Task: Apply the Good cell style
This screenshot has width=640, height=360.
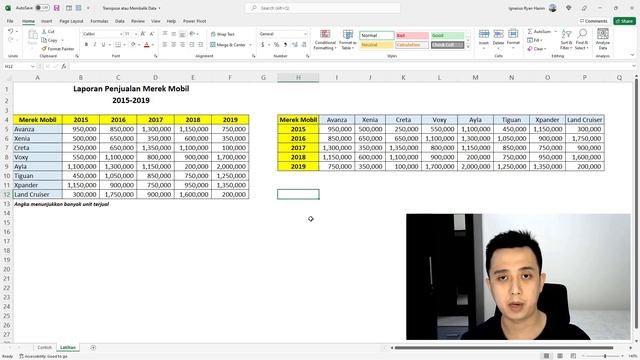Action: coord(447,36)
